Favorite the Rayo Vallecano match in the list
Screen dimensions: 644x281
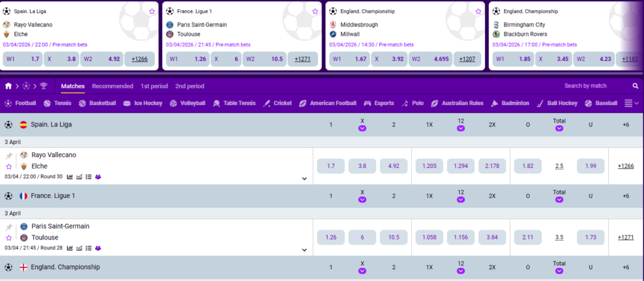coord(9,167)
